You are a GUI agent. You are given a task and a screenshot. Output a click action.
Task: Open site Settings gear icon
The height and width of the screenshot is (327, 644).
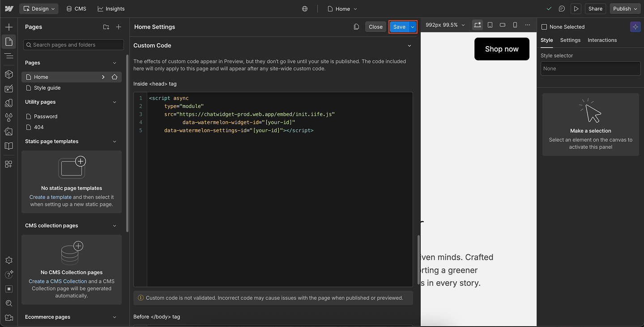pos(9,260)
